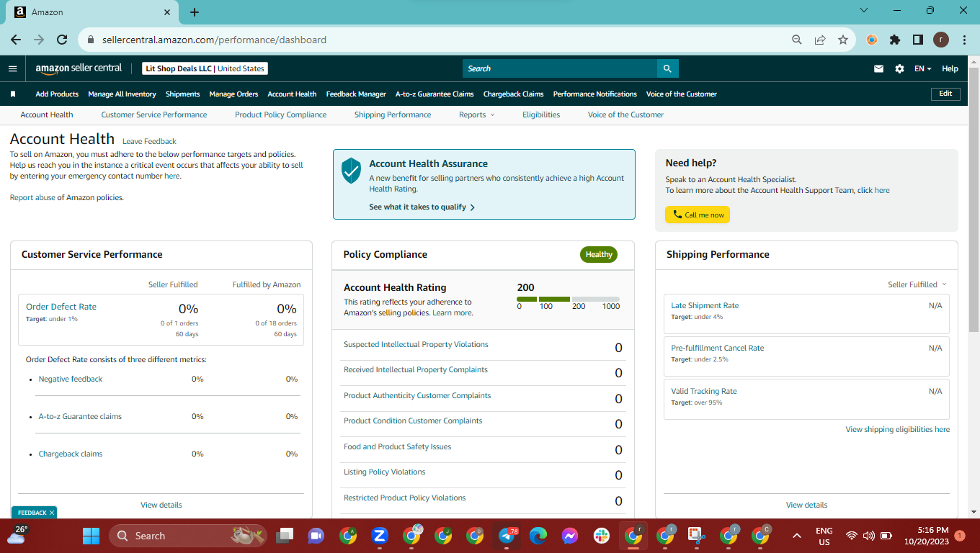
Task: Share this page using the share icon
Action: 820,40
